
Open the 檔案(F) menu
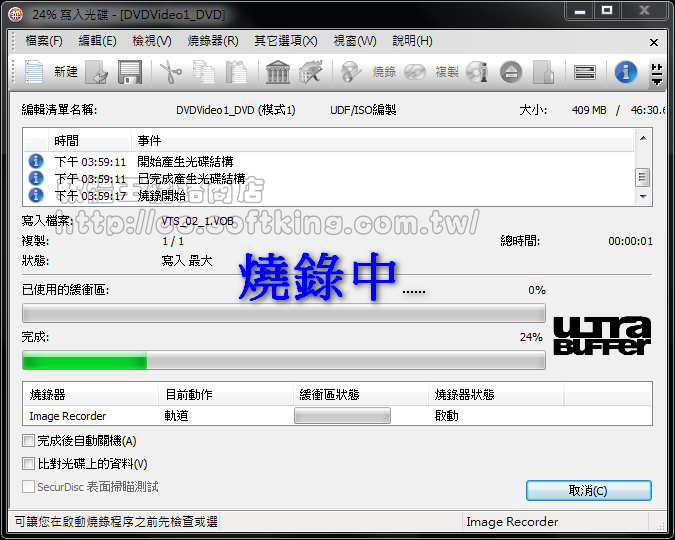43,41
